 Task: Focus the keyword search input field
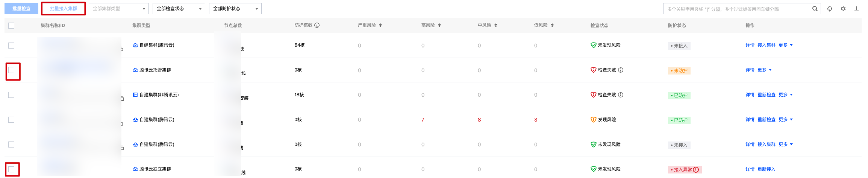(x=737, y=9)
